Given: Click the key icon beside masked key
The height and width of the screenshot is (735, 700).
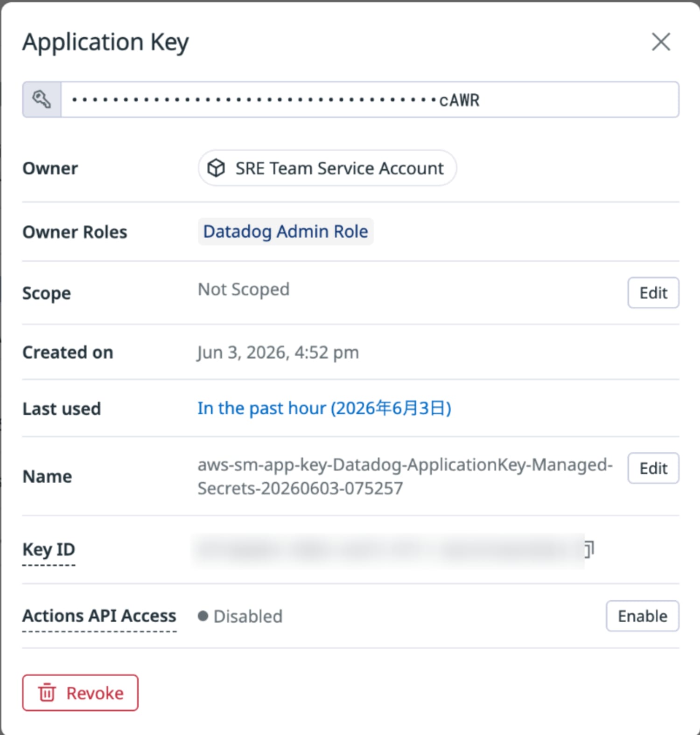Looking at the screenshot, I should point(42,99).
